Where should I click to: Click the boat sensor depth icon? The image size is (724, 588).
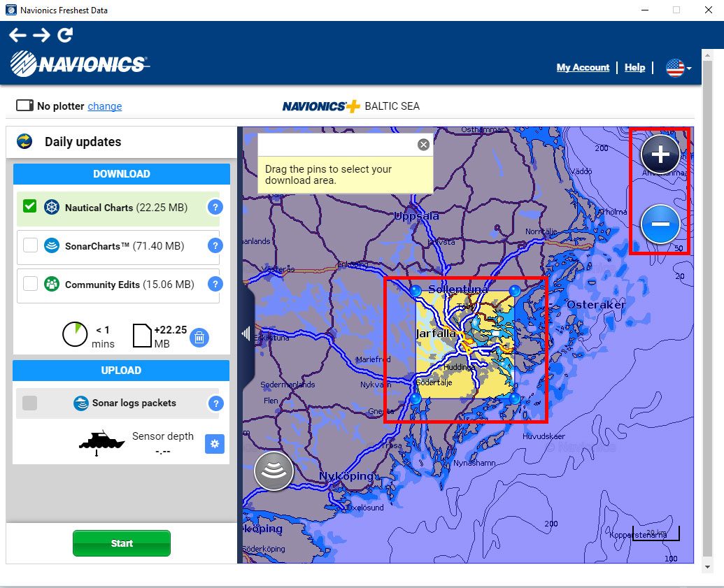click(x=101, y=443)
